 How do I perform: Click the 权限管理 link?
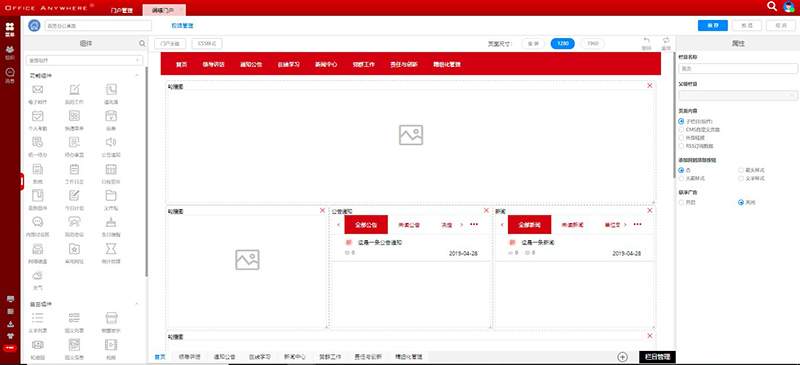pos(182,26)
